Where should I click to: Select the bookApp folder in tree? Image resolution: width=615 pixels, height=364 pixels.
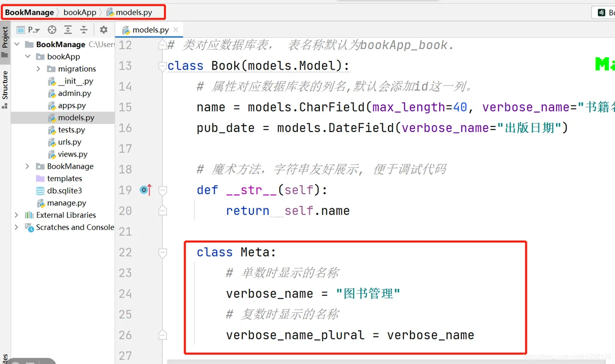[x=63, y=57]
